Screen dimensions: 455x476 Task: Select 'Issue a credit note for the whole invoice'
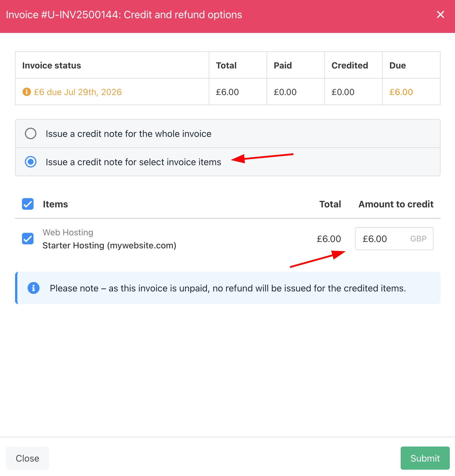pos(31,133)
